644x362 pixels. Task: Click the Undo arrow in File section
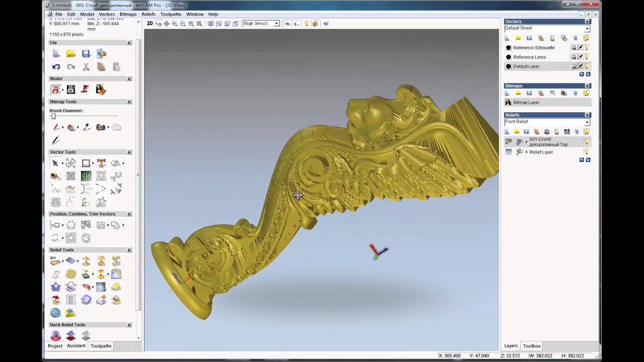(x=56, y=67)
